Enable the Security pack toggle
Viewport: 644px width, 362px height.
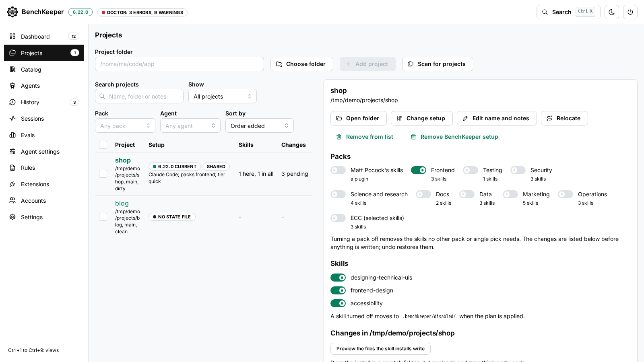point(518,170)
